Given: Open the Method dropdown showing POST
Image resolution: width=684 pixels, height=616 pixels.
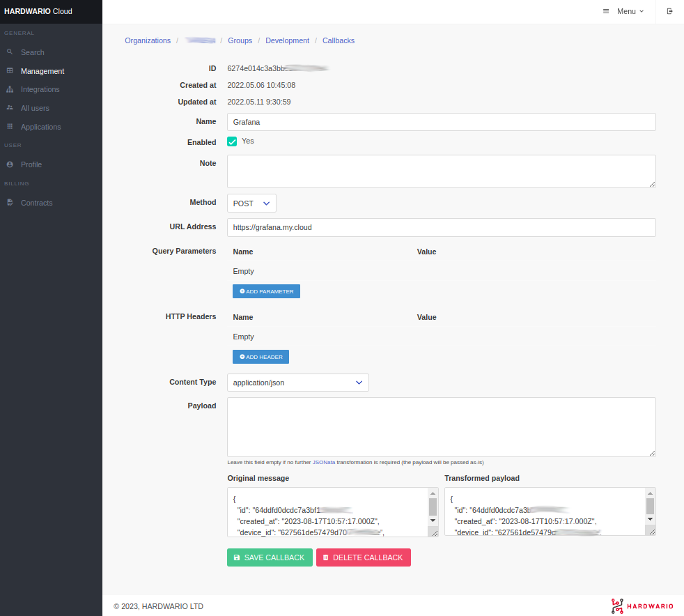Looking at the screenshot, I should click(x=251, y=203).
